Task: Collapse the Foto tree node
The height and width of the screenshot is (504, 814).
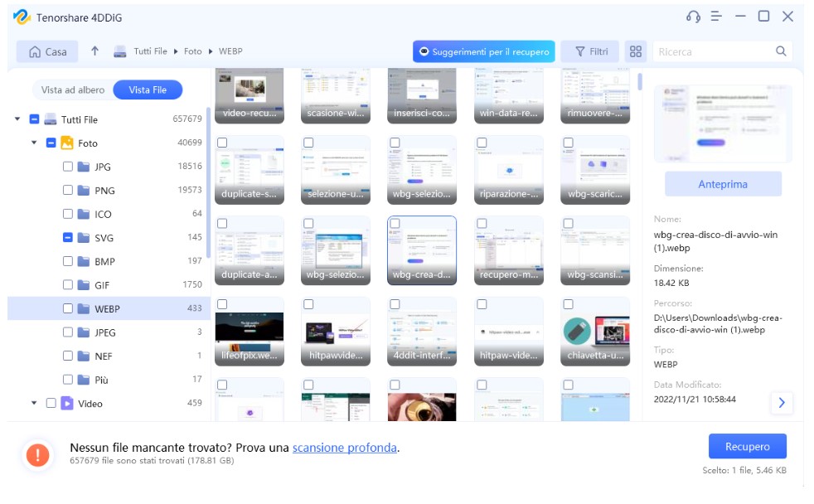Action: tap(34, 143)
